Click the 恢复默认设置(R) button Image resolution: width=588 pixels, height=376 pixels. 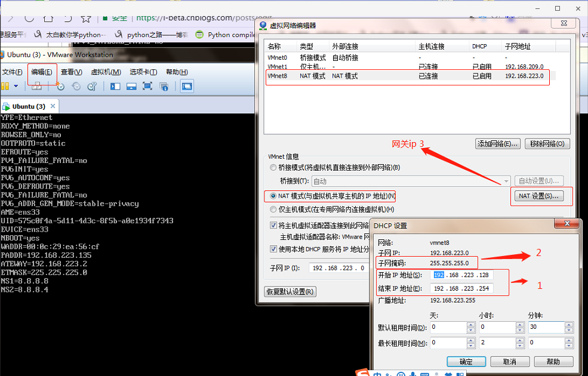[290, 292]
